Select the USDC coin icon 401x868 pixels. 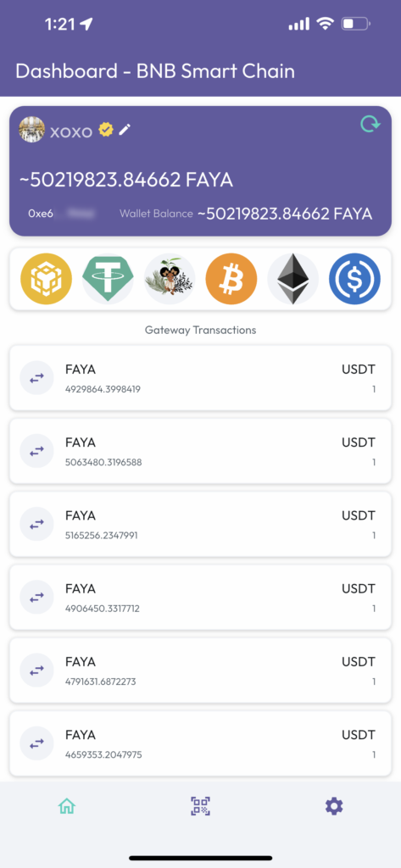(x=354, y=279)
